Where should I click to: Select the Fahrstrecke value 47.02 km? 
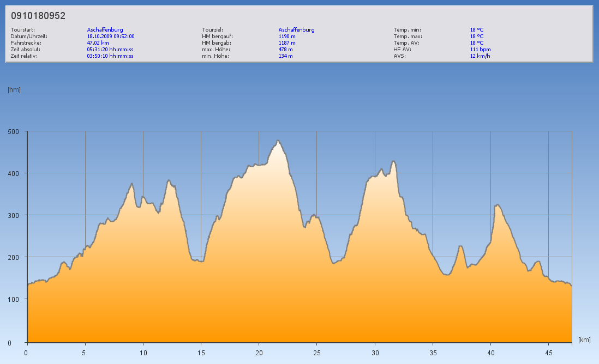point(98,43)
